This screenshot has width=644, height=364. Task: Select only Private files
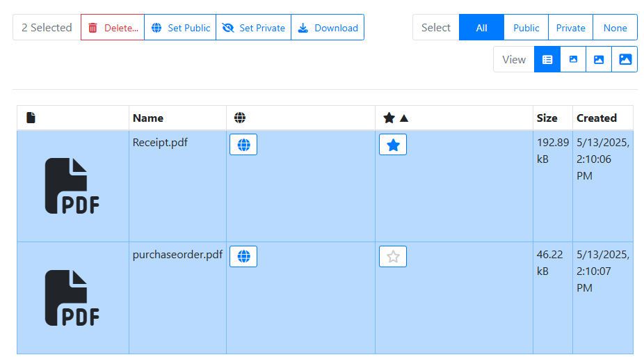click(570, 28)
